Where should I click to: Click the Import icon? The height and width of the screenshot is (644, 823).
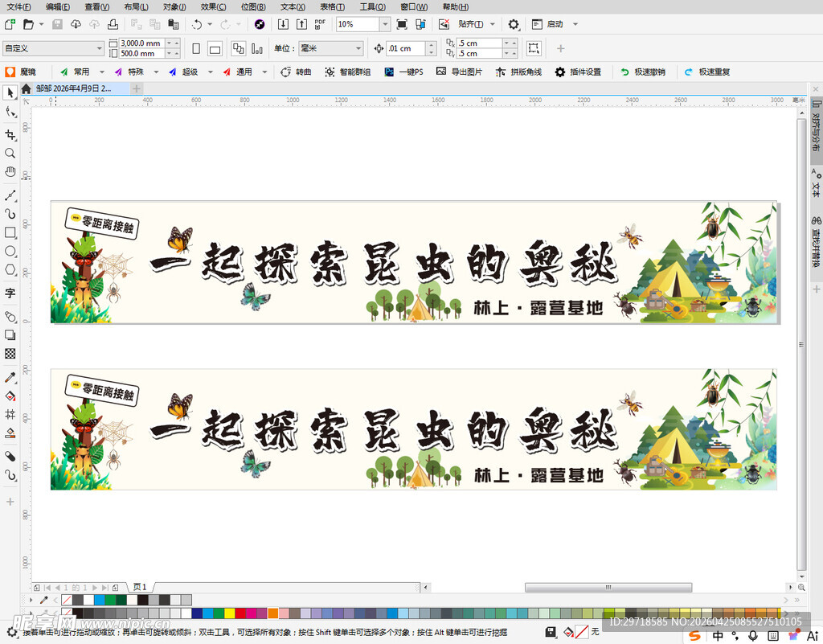tap(283, 24)
